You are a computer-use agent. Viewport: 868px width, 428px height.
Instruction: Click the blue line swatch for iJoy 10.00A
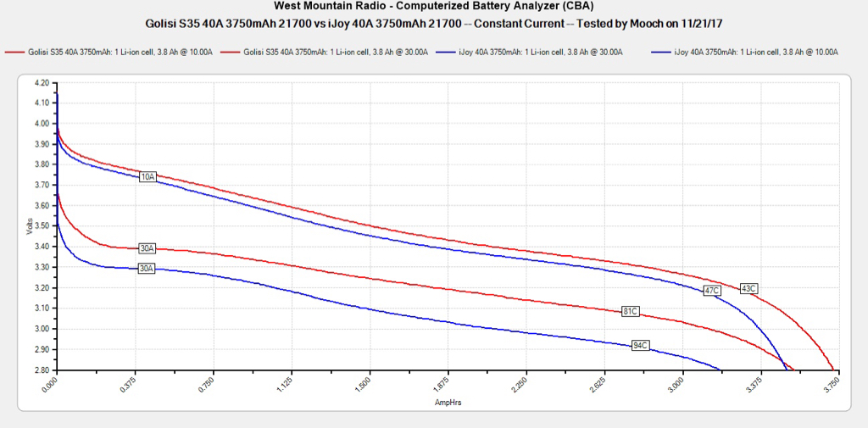click(x=661, y=53)
